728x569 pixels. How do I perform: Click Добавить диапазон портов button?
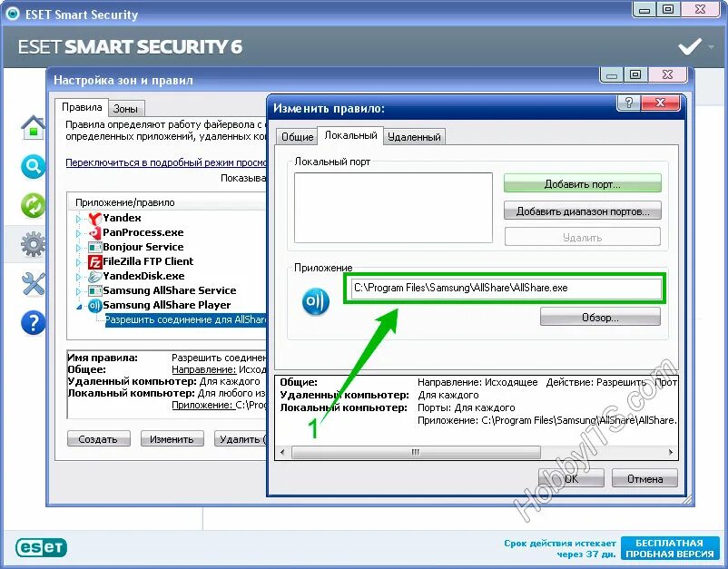point(582,211)
